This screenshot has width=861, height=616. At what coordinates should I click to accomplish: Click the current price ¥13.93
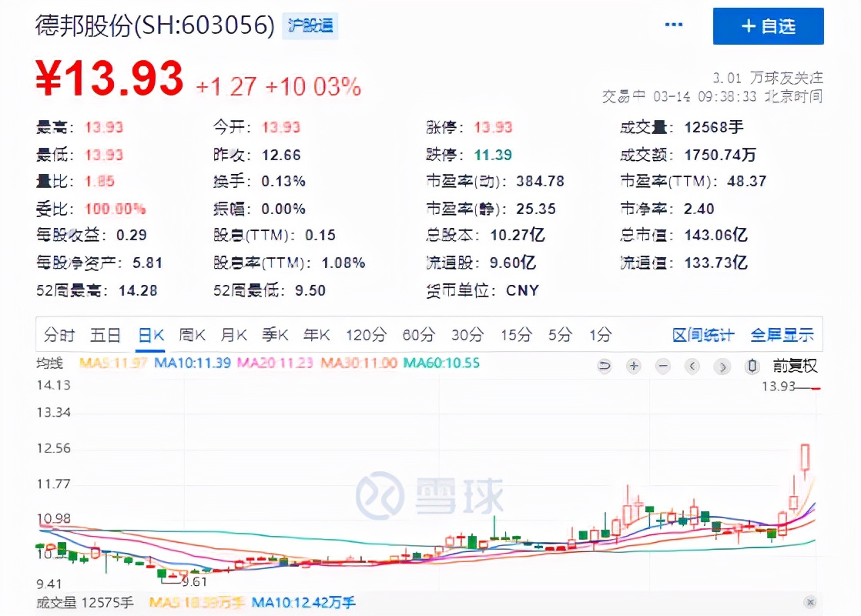(109, 79)
